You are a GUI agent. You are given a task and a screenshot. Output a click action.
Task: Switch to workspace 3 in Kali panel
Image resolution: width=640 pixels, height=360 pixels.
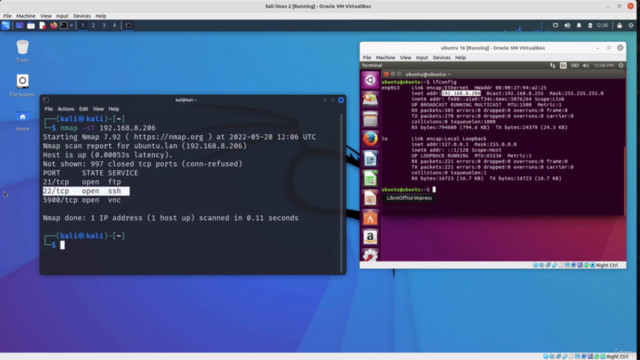(104, 25)
